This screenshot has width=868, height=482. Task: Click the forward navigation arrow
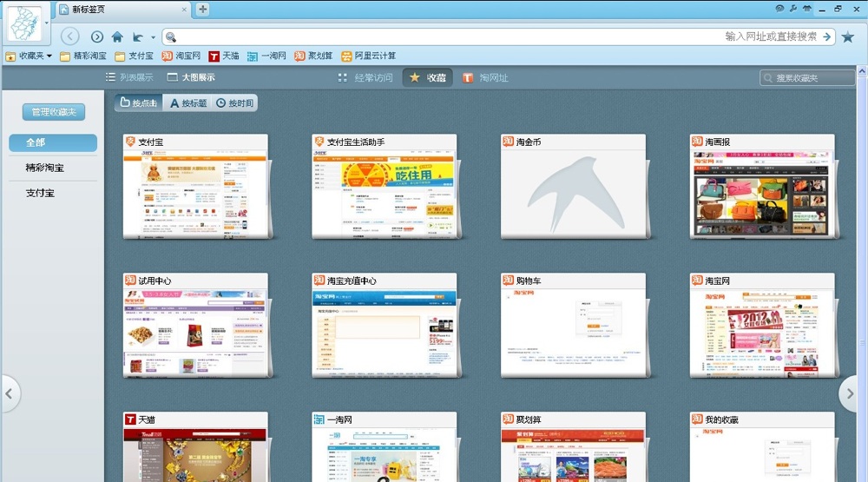click(97, 36)
